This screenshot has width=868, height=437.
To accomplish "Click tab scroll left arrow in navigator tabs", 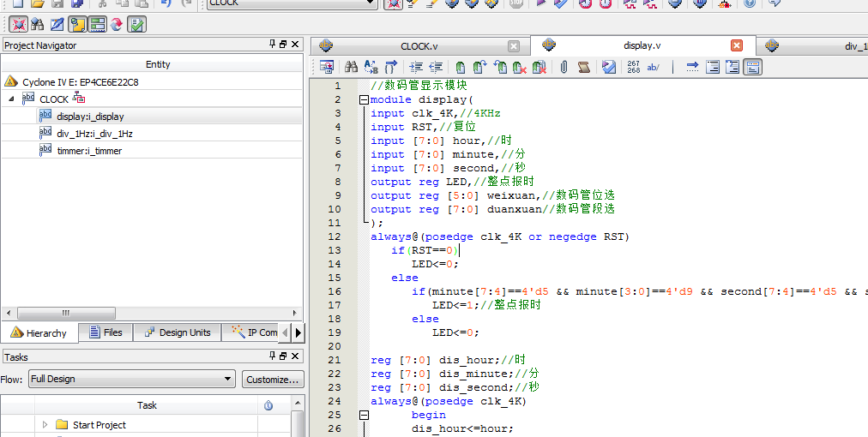I will click(285, 333).
